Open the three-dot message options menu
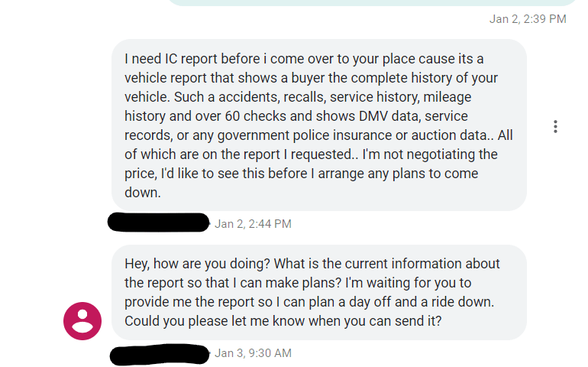Screen dimensions: 588x367 pos(556,126)
